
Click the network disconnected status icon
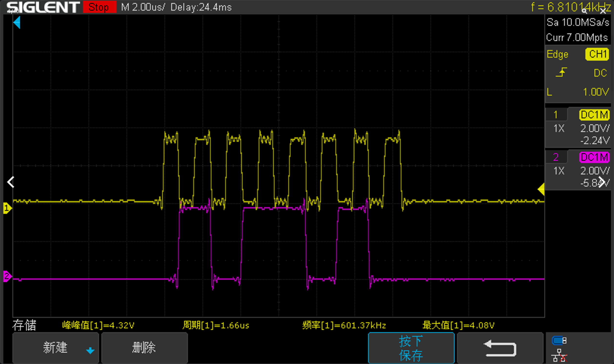click(559, 355)
